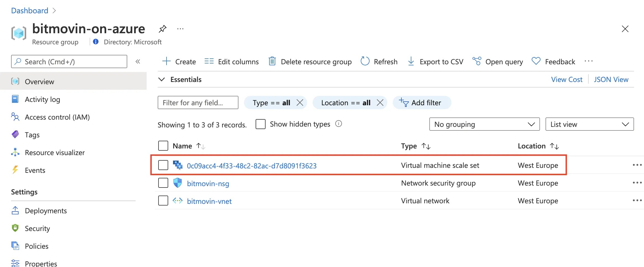Create a new resource

(x=179, y=61)
